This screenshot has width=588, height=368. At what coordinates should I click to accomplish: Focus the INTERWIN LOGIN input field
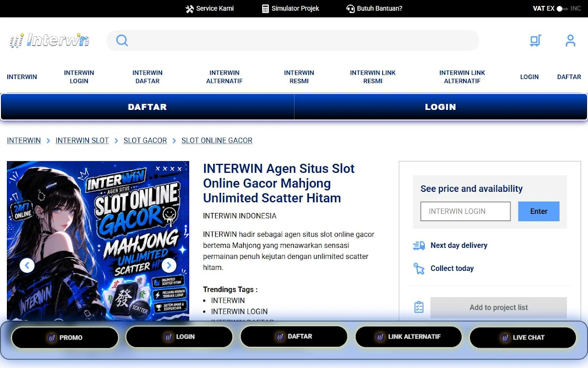[x=465, y=211]
